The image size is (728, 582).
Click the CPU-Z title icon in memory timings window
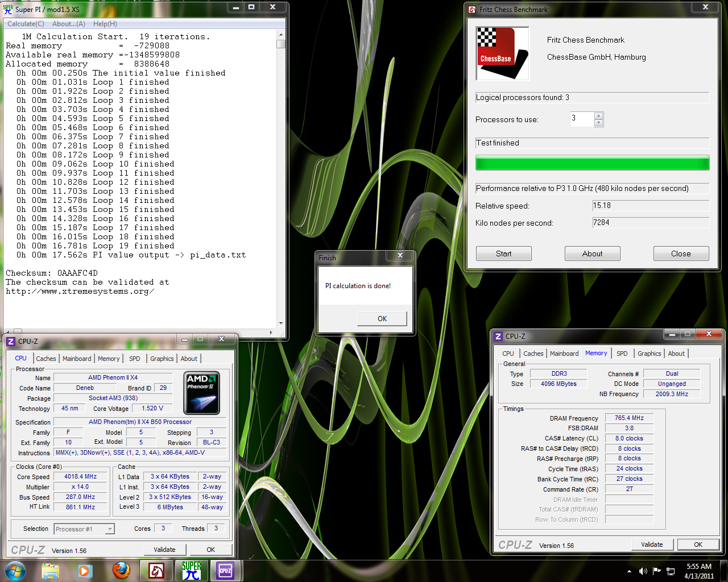tap(498, 336)
